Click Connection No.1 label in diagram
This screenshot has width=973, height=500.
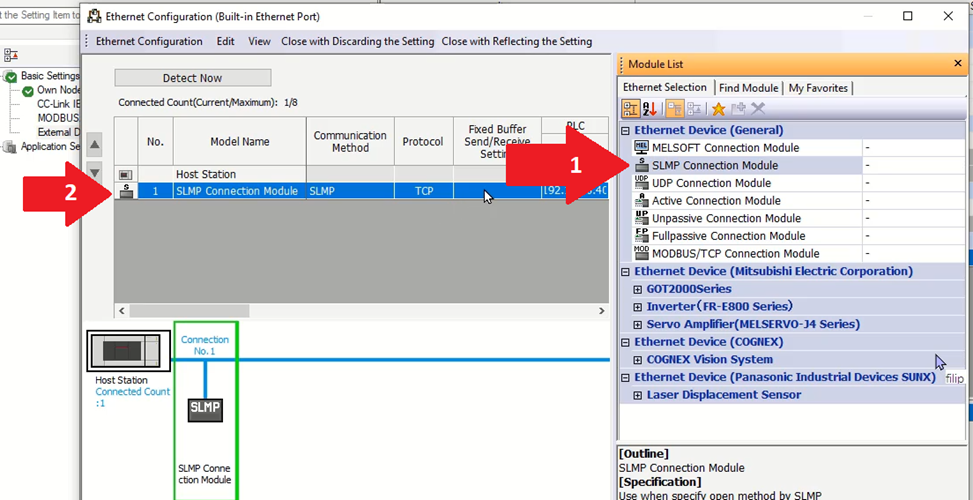(205, 346)
